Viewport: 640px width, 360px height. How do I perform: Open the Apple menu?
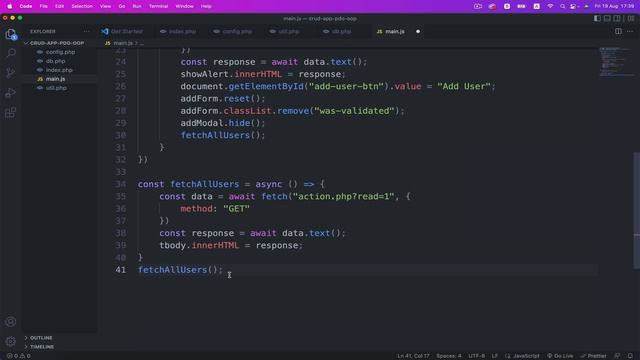(x=9, y=6)
